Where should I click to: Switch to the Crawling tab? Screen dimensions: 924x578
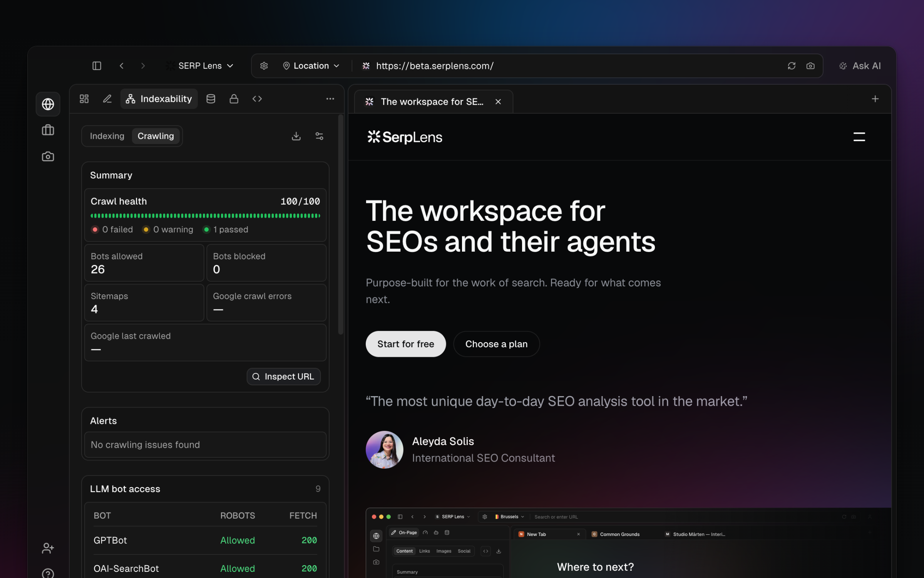[x=156, y=136]
